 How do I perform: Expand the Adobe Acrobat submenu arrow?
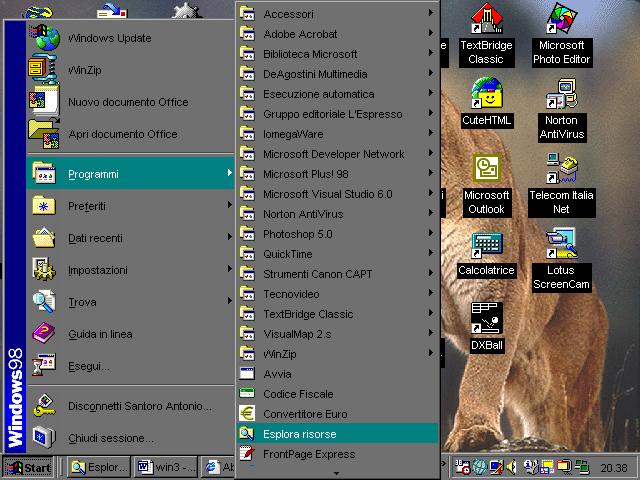(431, 33)
